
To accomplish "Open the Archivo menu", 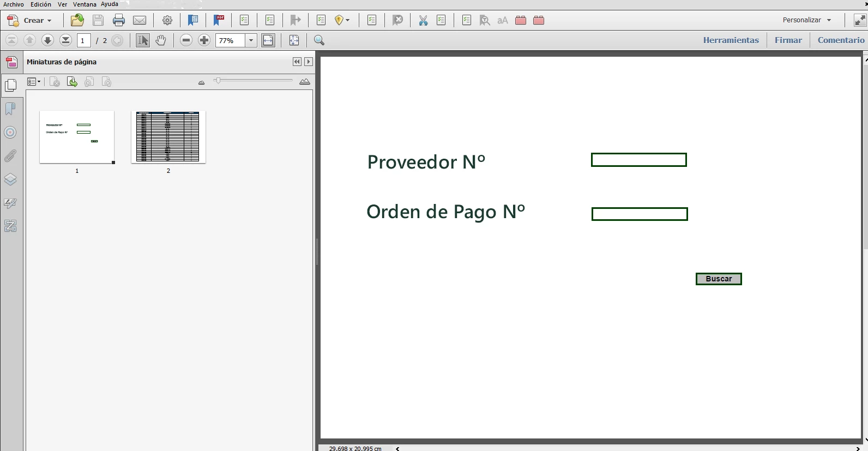I will (14, 4).
